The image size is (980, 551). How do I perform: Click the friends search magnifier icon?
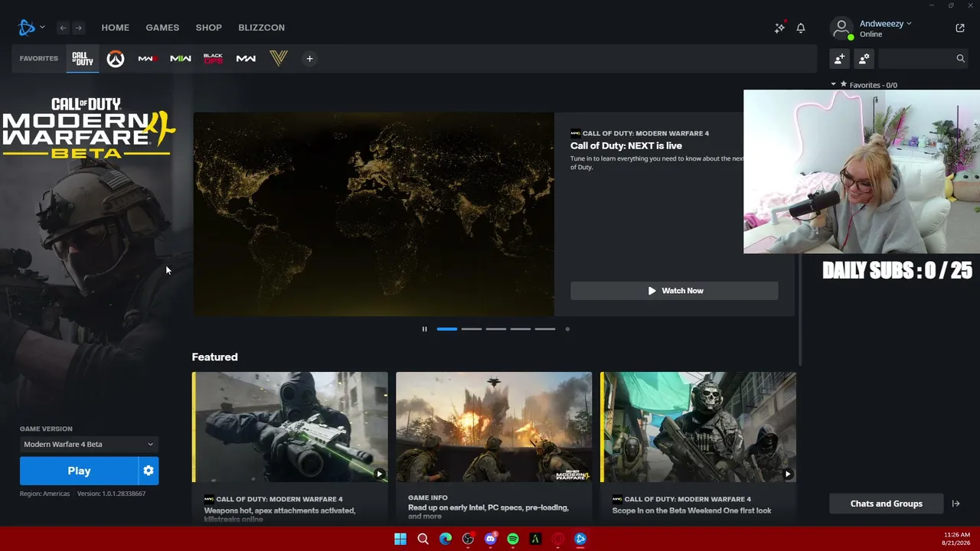(x=960, y=58)
